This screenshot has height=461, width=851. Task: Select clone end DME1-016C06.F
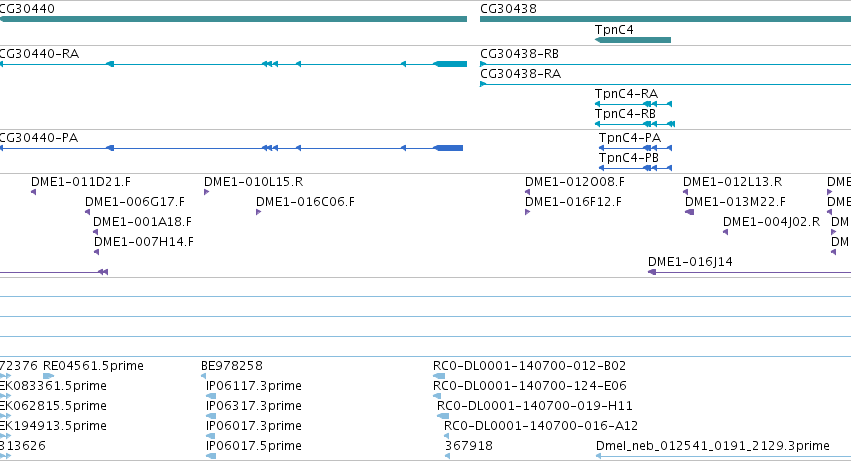click(x=258, y=212)
